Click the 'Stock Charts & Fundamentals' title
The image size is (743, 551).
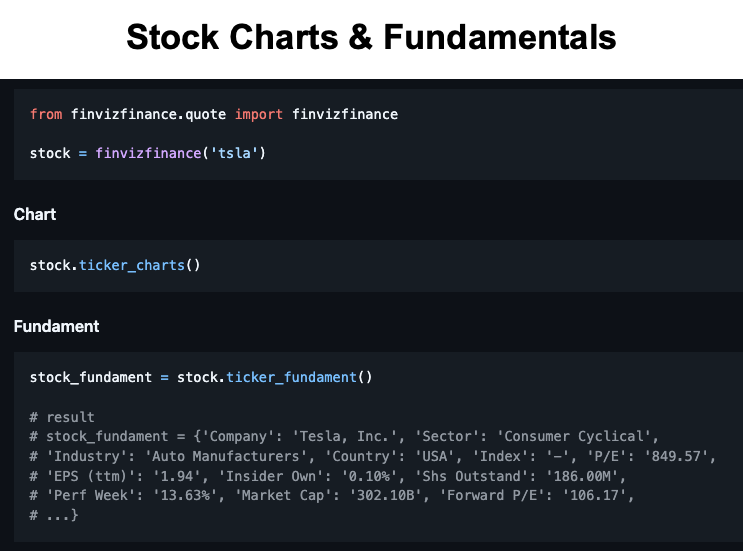(371, 37)
